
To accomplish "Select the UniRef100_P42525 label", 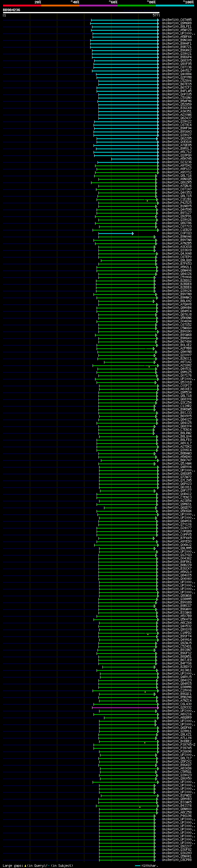I will (x=177, y=203).
